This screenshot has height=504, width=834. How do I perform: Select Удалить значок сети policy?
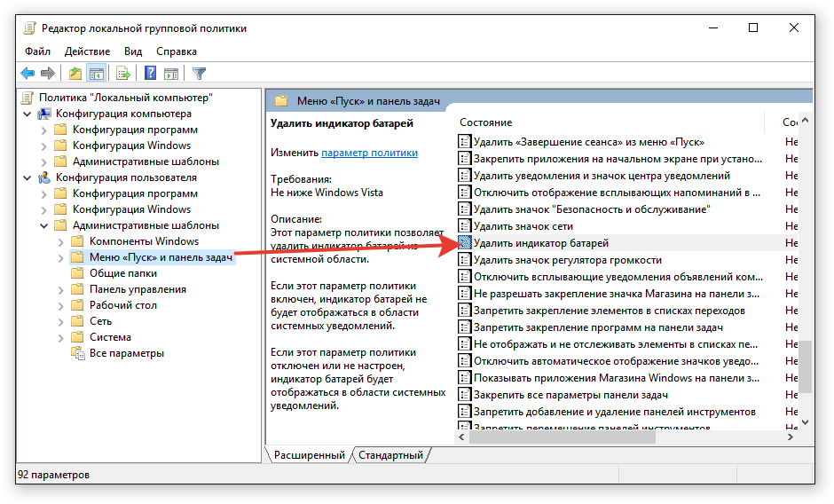pos(523,226)
